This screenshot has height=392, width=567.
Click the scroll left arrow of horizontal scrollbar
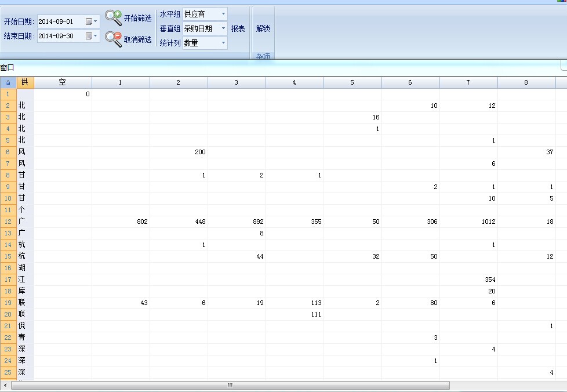tap(5, 385)
